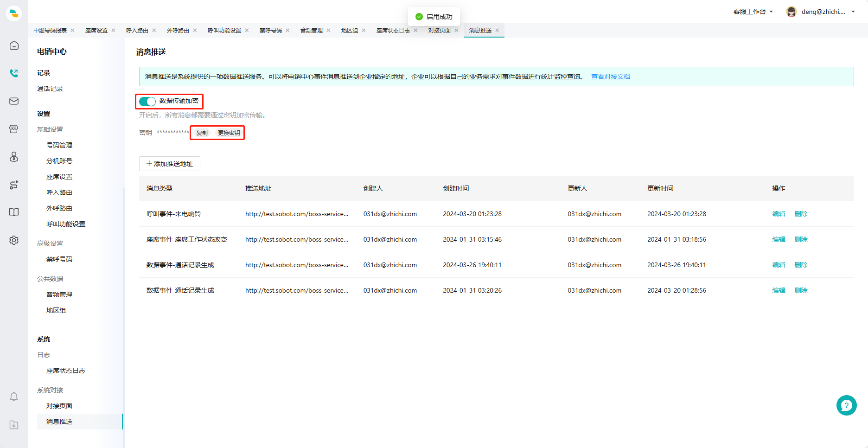Click 添加推送地址 button
This screenshot has width=868, height=448.
(x=170, y=164)
